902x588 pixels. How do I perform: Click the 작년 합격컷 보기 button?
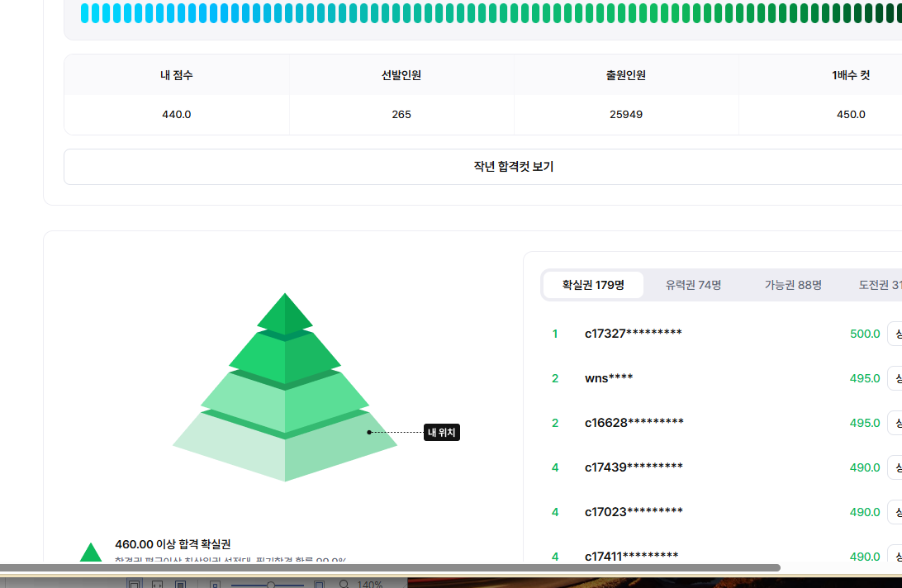(x=513, y=167)
